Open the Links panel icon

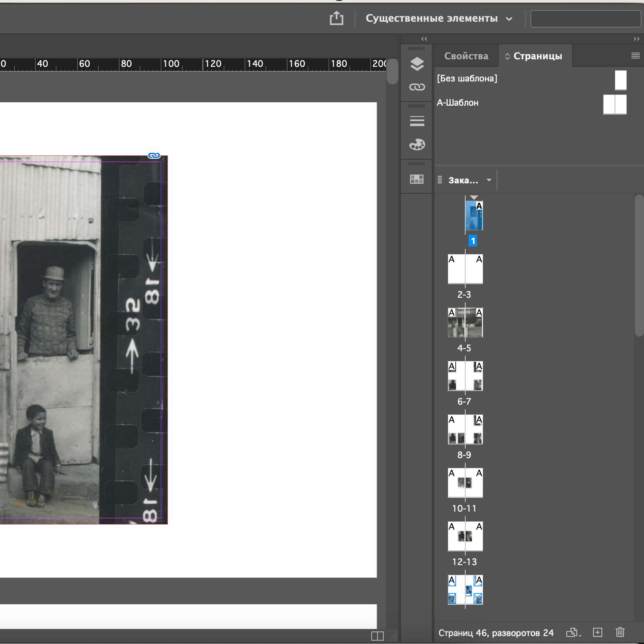(417, 87)
